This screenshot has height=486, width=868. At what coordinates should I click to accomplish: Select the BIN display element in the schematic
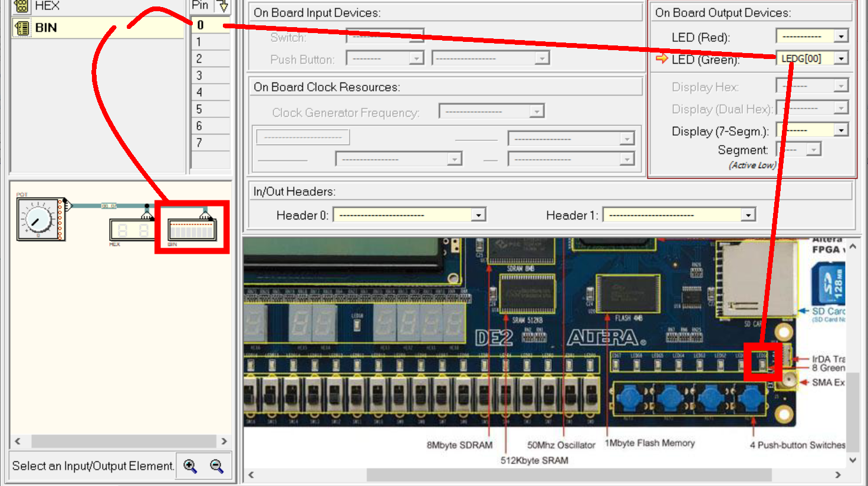pos(192,229)
